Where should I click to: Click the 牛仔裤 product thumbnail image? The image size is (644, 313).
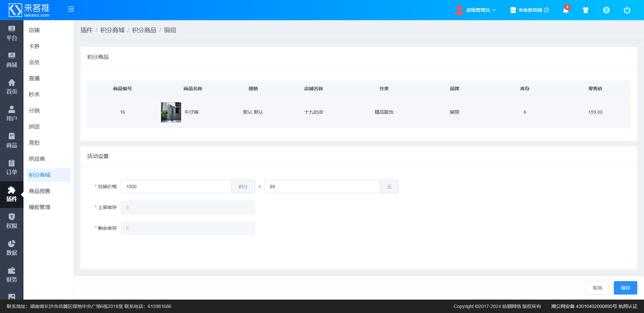pos(171,112)
